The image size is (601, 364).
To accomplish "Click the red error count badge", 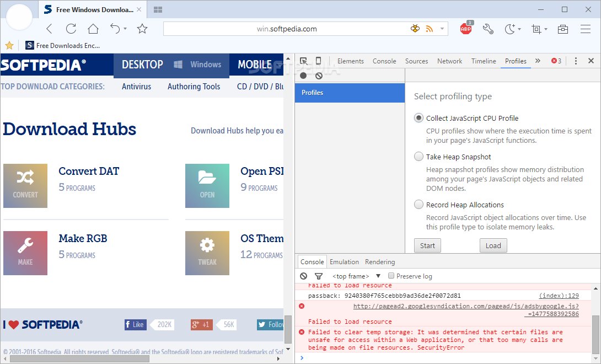I will (x=556, y=61).
